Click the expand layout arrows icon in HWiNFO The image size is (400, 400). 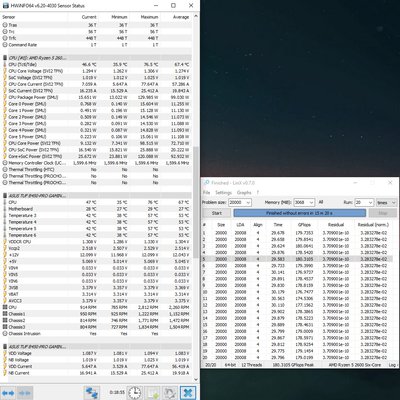point(8,393)
